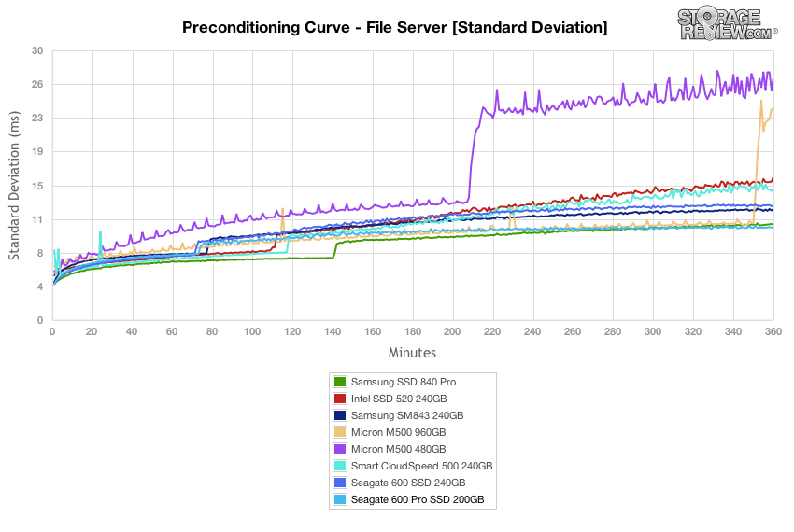The width and height of the screenshot is (794, 532).
Task: Click the 15 label on the y-axis
Action: click(37, 186)
